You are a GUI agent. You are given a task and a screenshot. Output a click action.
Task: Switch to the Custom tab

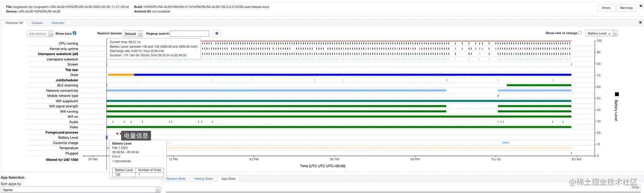pyautogui.click(x=37, y=23)
